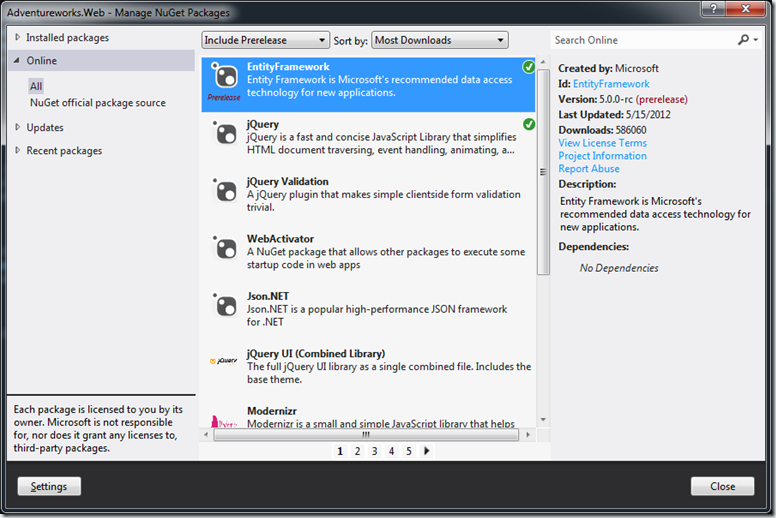Click the green installed checkmark on EntityFramework
Image resolution: width=776 pixels, height=518 pixels.
click(x=528, y=67)
